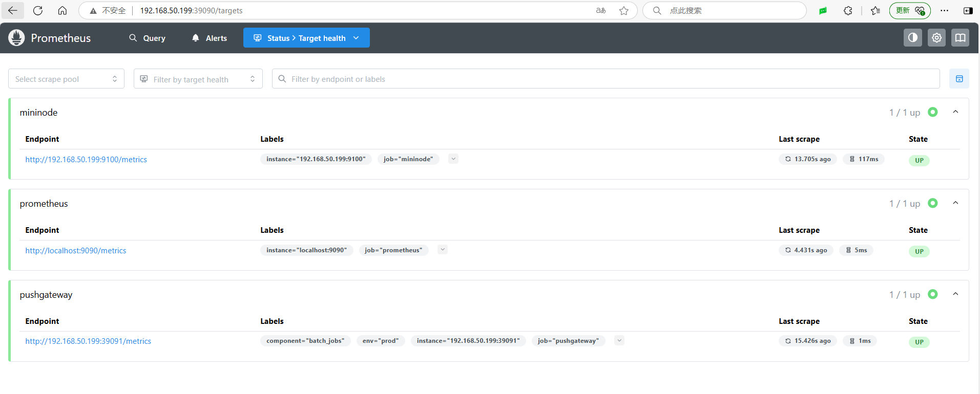Bookmark this page with star icon
The height and width of the screenshot is (394, 980).
click(623, 11)
